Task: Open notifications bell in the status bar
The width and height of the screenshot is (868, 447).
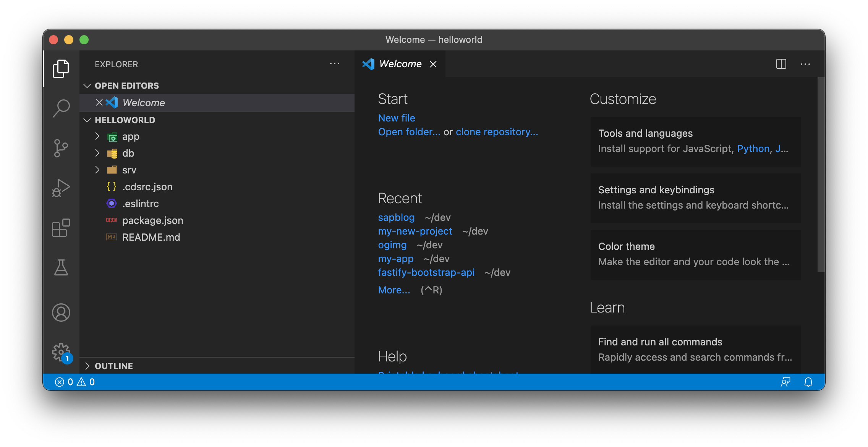Action: point(808,382)
